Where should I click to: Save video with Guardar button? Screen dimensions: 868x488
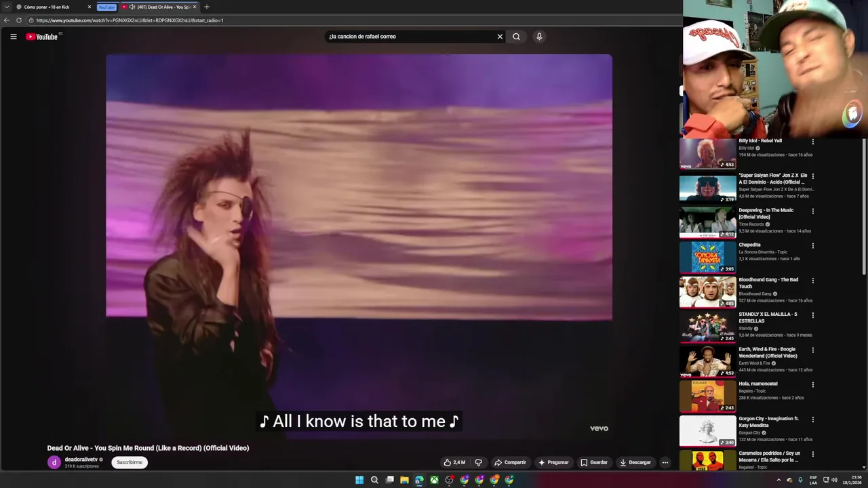(594, 462)
